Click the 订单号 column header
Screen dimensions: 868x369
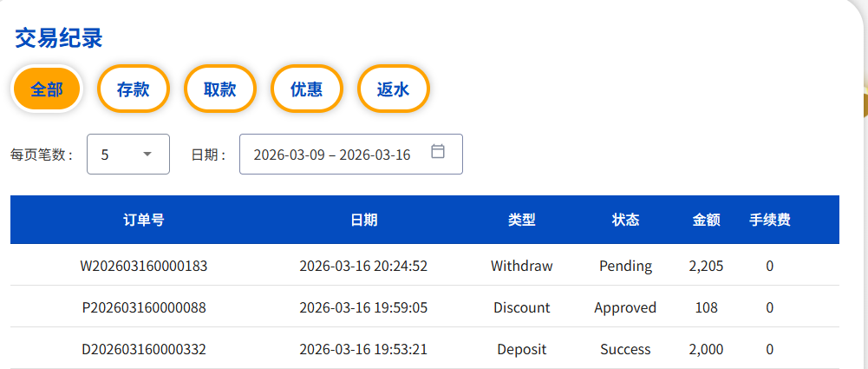tap(144, 220)
